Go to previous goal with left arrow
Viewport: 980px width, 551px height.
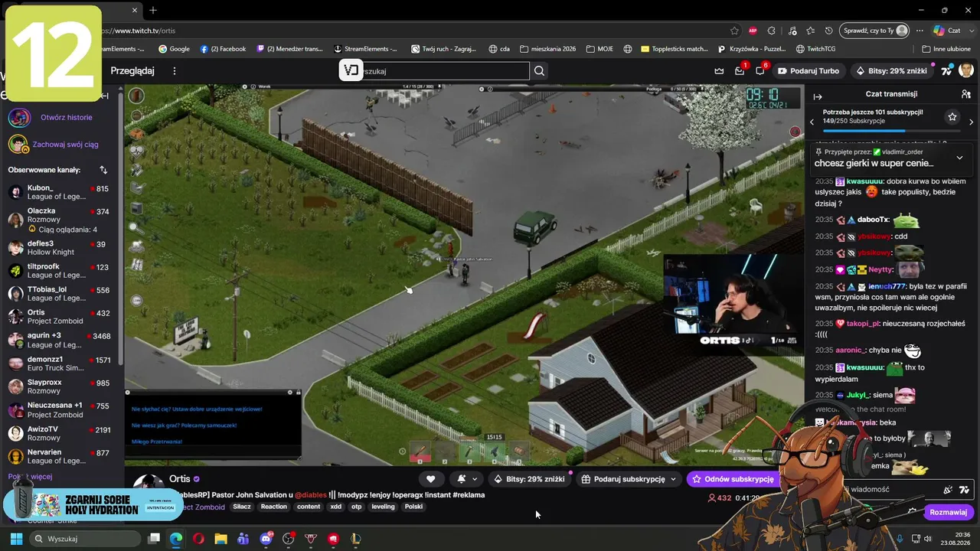[812, 122]
